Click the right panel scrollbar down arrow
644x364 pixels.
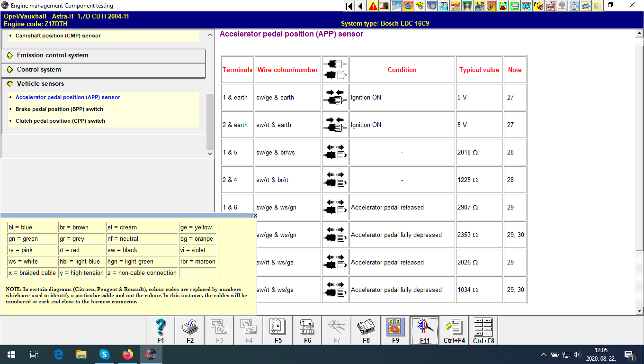(640, 311)
